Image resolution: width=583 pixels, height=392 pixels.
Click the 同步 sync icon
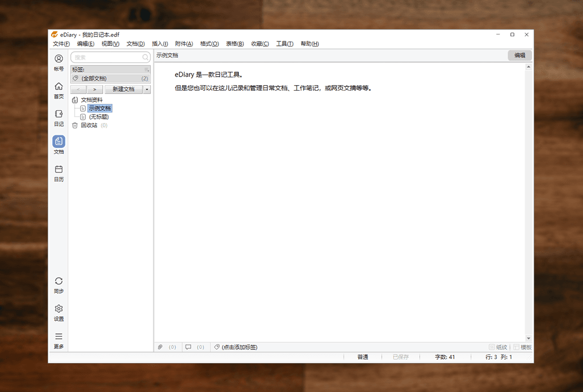[x=59, y=281]
